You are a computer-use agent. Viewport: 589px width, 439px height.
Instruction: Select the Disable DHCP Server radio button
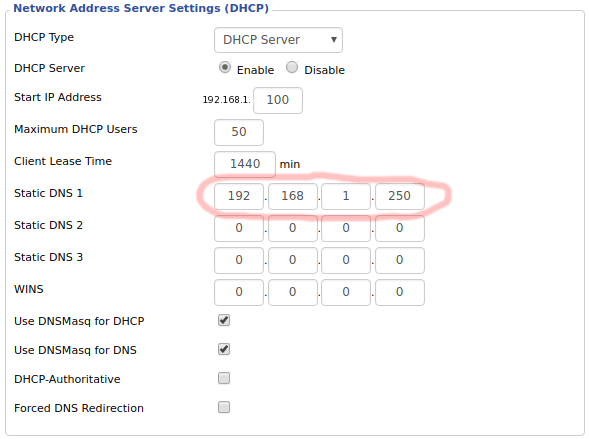click(x=292, y=68)
